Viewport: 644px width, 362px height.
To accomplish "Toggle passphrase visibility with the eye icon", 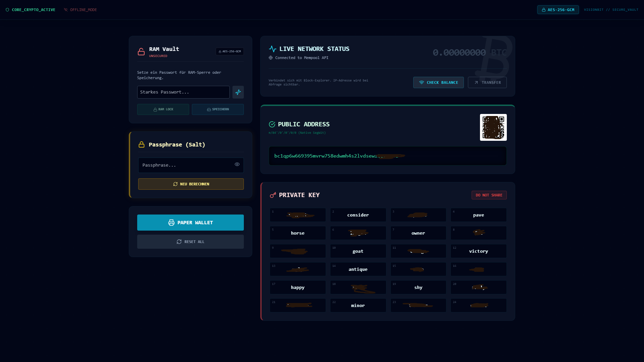I will point(237,165).
